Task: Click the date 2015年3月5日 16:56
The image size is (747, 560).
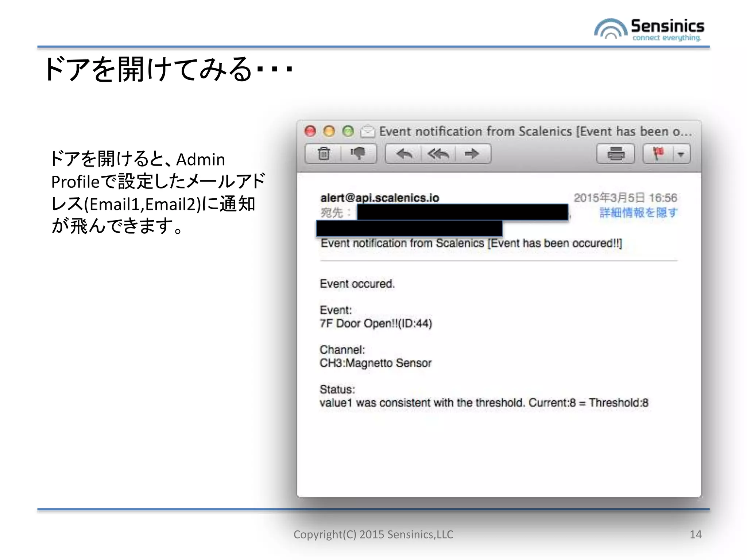Action: coord(625,198)
